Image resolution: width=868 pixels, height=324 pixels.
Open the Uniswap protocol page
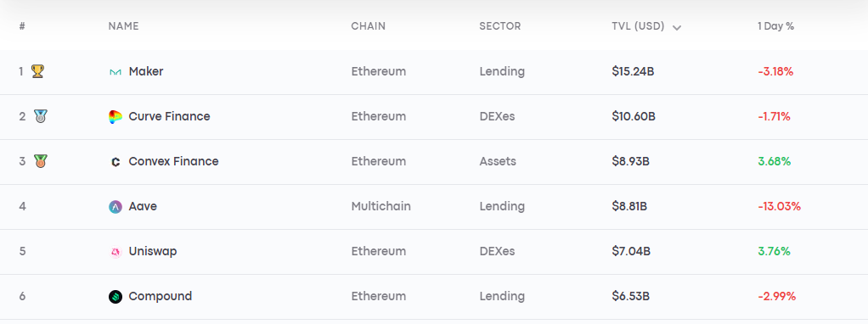coord(153,252)
